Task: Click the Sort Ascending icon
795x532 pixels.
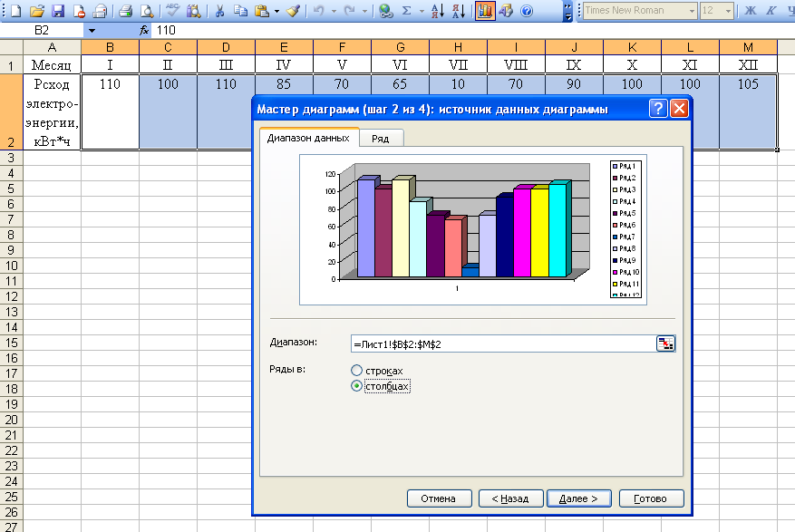Action: point(438,10)
